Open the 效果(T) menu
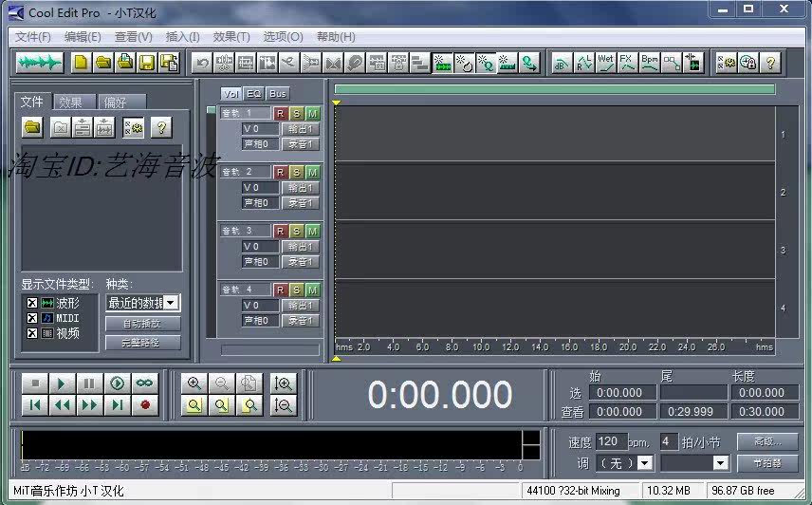Image resolution: width=812 pixels, height=505 pixels. 231,37
